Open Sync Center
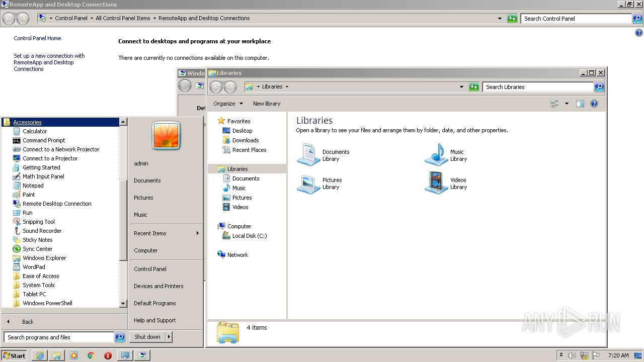Screen dimensions: 644x362 (x=37, y=249)
